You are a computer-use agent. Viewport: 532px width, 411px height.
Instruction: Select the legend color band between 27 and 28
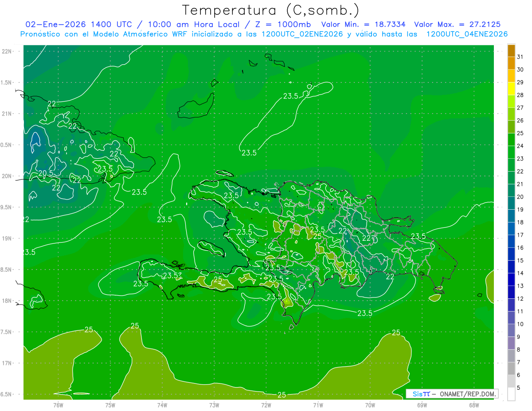[511, 101]
